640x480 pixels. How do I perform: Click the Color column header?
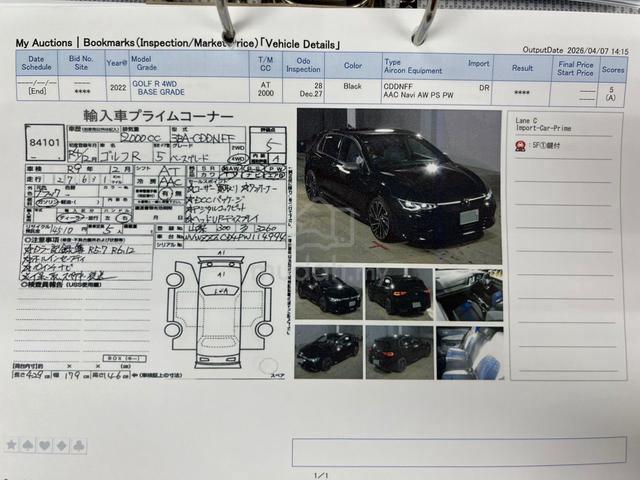pos(353,66)
